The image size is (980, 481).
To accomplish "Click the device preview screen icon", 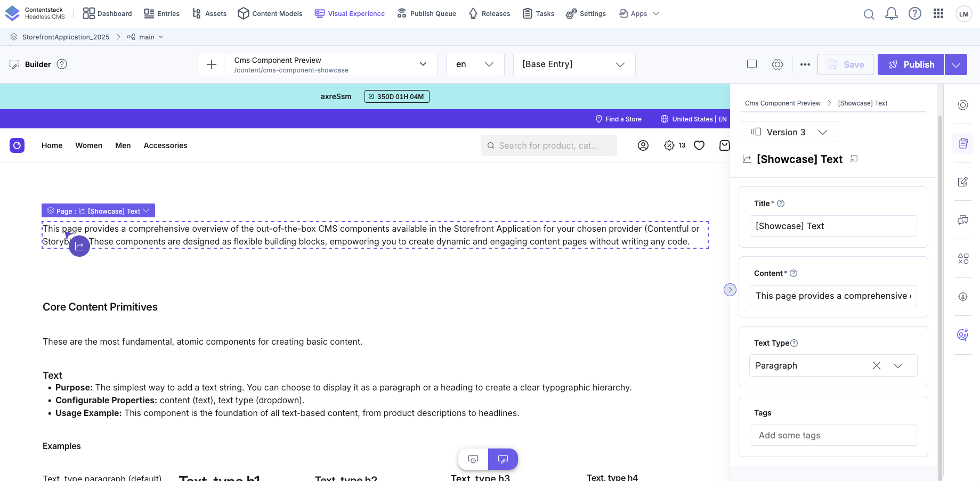I will [751, 64].
